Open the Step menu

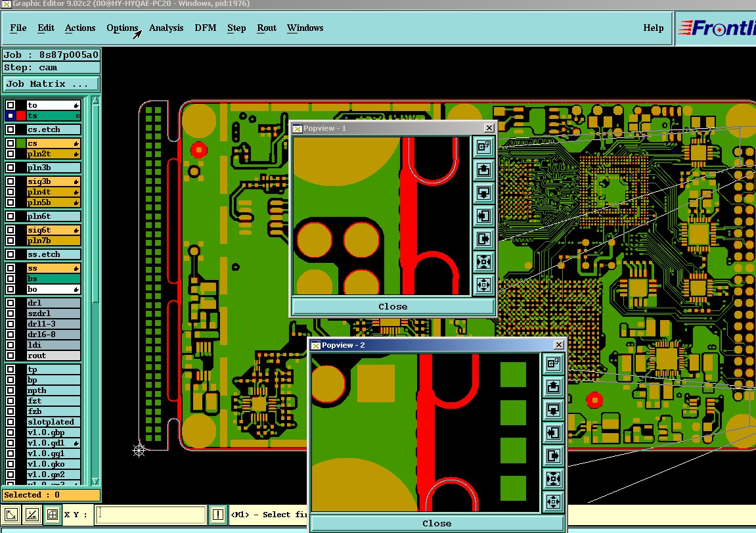click(236, 28)
